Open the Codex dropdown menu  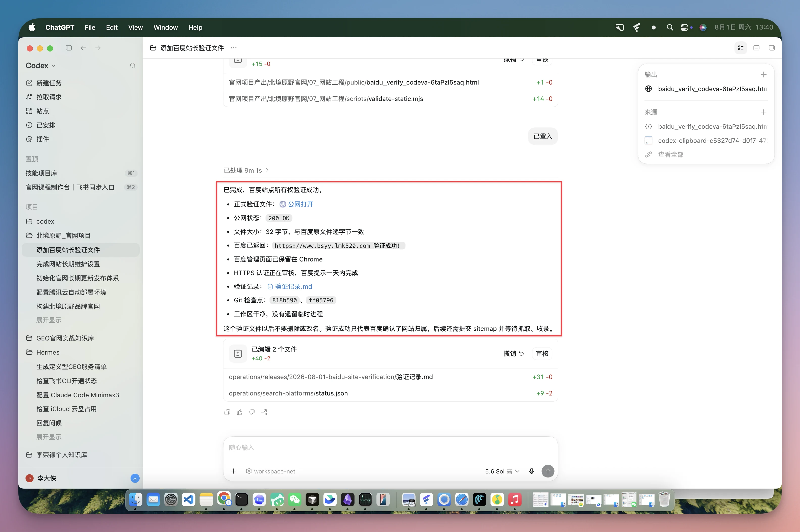tap(40, 65)
